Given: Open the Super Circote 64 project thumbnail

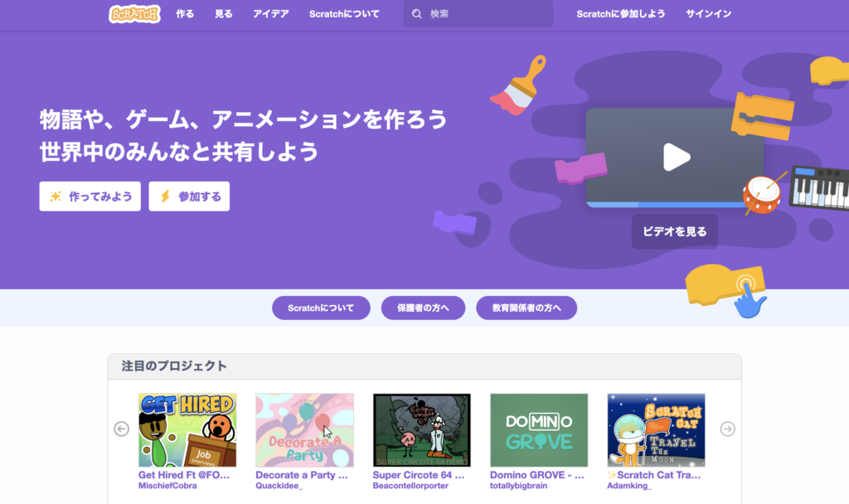Looking at the screenshot, I should pyautogui.click(x=422, y=430).
